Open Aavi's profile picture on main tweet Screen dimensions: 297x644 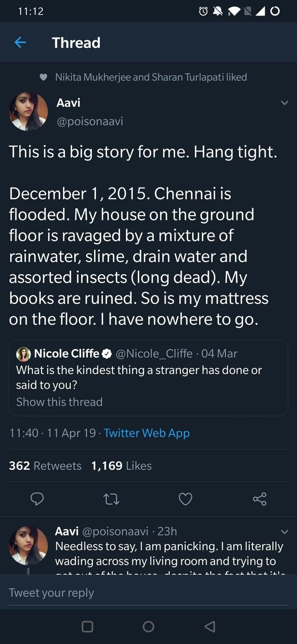coord(28,111)
